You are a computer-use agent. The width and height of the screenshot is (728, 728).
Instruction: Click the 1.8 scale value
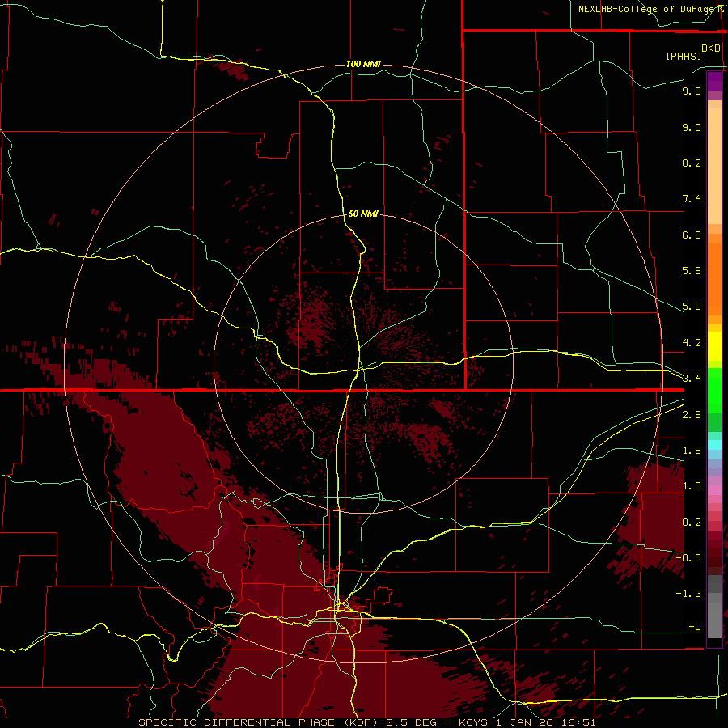tap(692, 451)
